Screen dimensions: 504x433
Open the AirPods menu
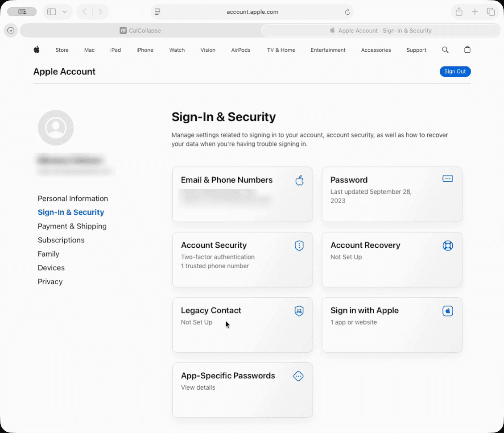241,50
